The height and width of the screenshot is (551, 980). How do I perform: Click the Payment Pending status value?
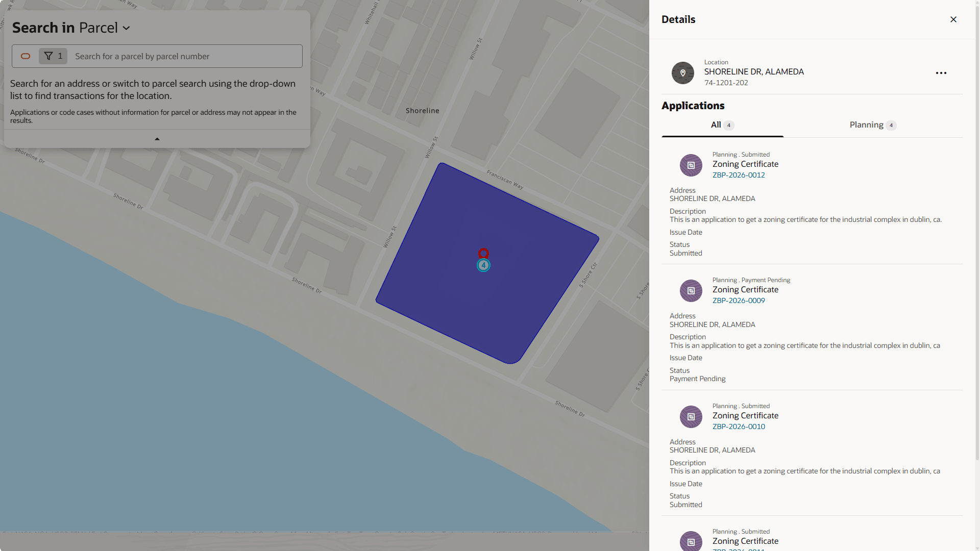tap(697, 379)
